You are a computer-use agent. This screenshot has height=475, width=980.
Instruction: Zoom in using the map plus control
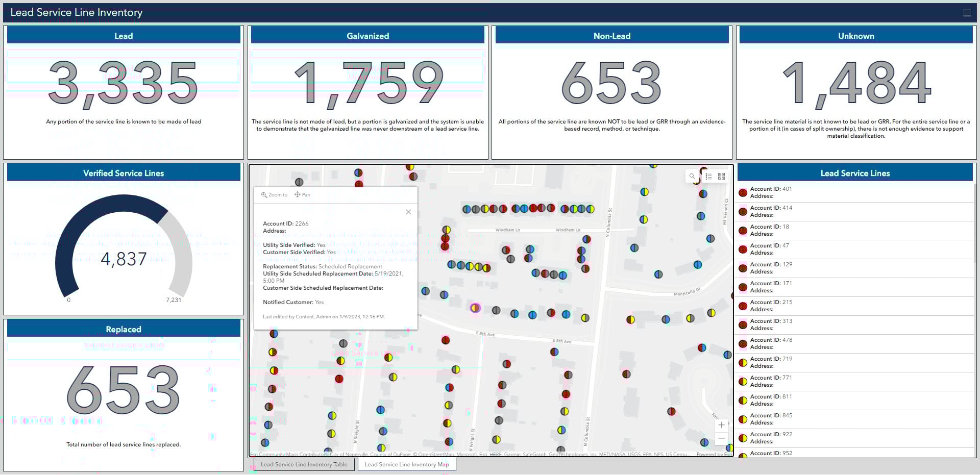click(x=721, y=424)
